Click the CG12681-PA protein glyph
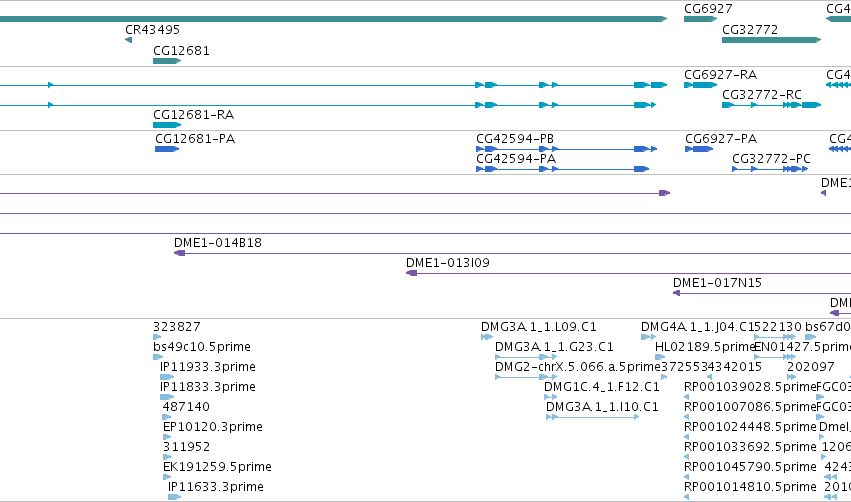Screen dimensions: 851x502 click(167, 149)
